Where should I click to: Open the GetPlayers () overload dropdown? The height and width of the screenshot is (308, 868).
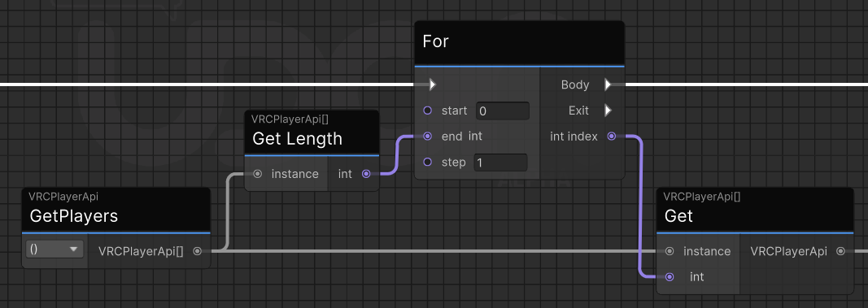55,249
